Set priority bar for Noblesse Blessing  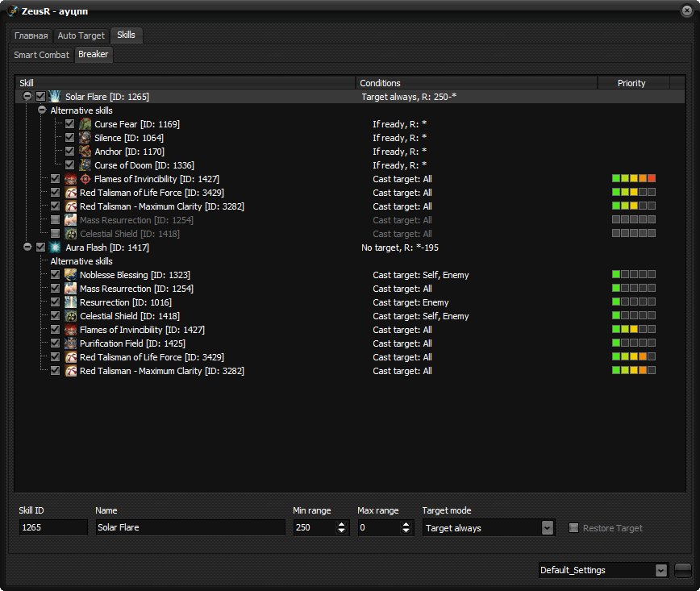point(634,274)
